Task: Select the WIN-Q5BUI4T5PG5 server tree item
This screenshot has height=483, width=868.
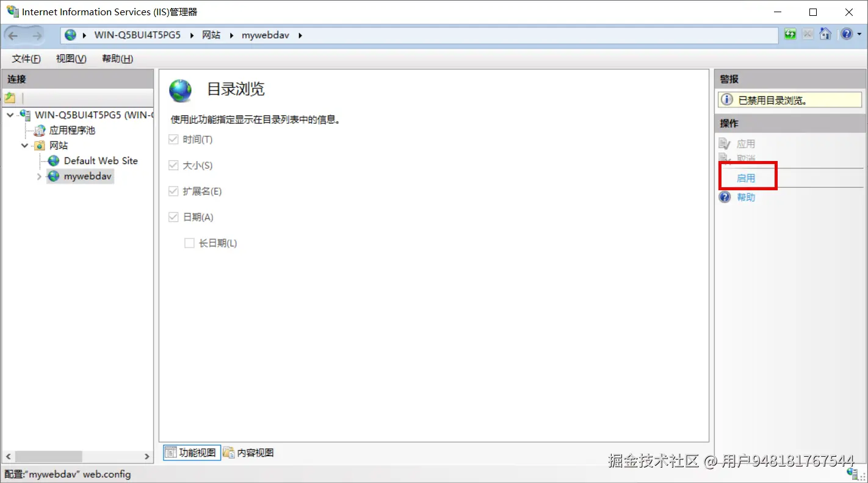Action: click(93, 115)
